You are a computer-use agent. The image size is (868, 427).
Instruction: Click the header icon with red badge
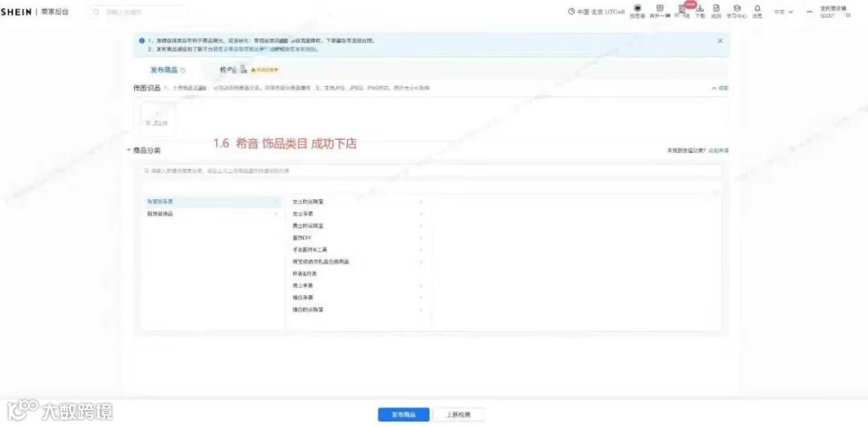point(683,10)
